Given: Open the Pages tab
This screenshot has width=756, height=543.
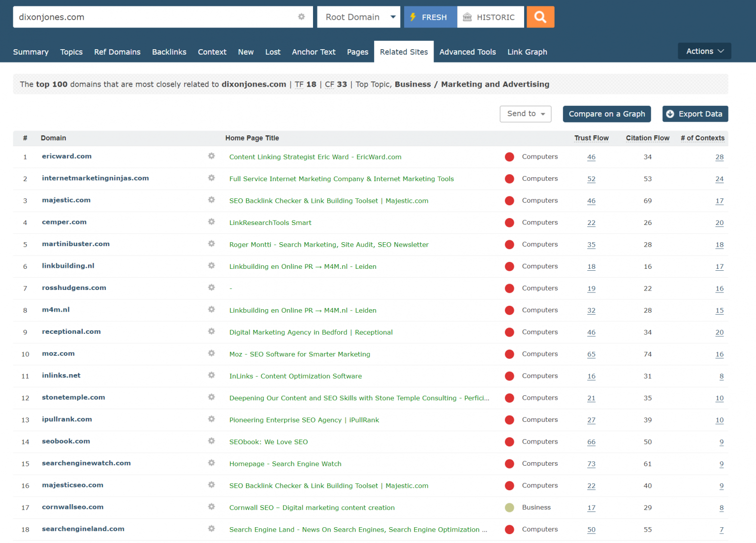Looking at the screenshot, I should (357, 52).
